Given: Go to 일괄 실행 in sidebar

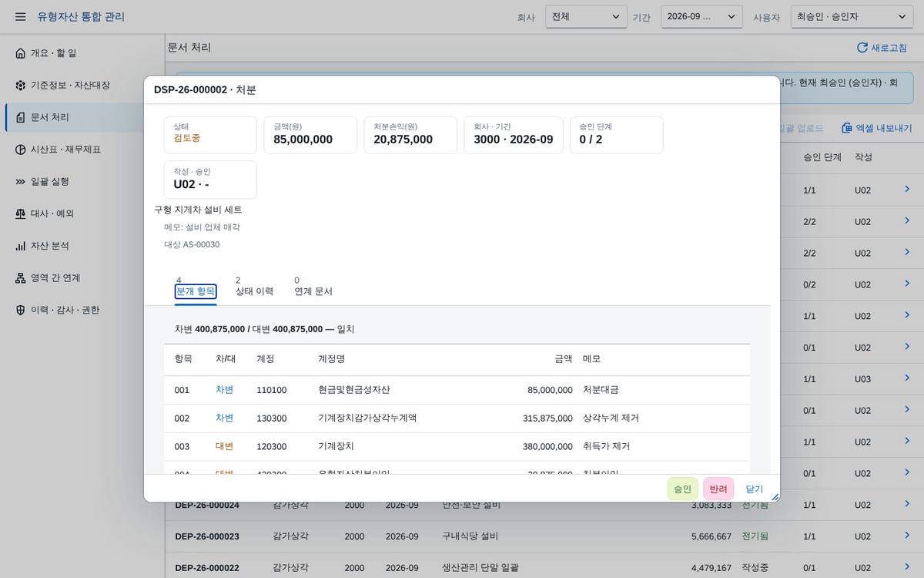Looking at the screenshot, I should (x=82, y=182).
